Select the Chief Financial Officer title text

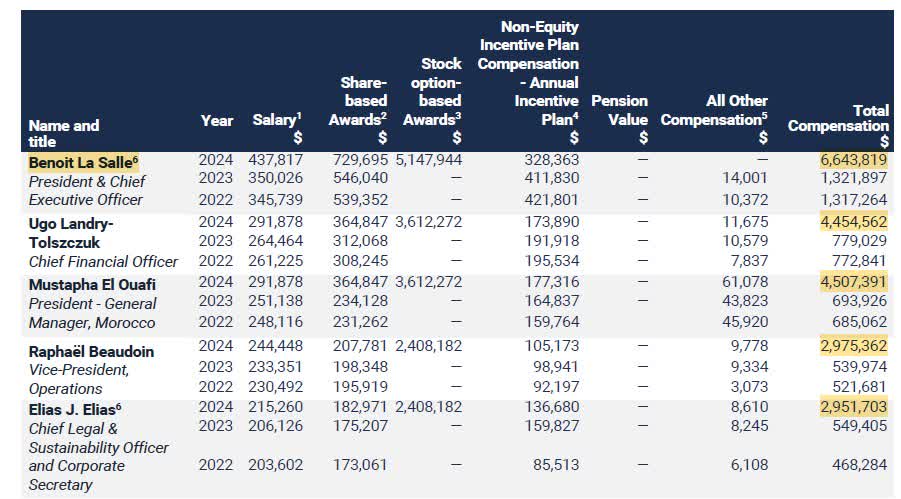pyautogui.click(x=103, y=262)
